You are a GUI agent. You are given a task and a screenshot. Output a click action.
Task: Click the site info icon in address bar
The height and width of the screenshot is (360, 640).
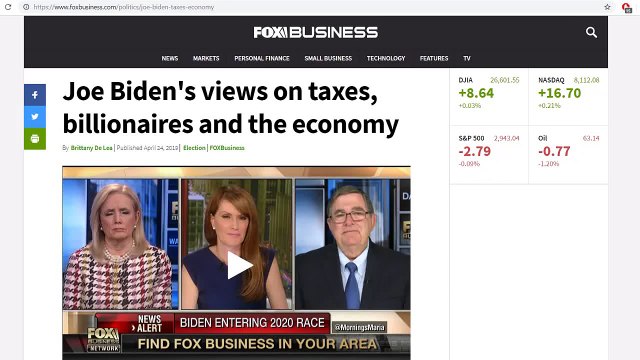point(26,7)
